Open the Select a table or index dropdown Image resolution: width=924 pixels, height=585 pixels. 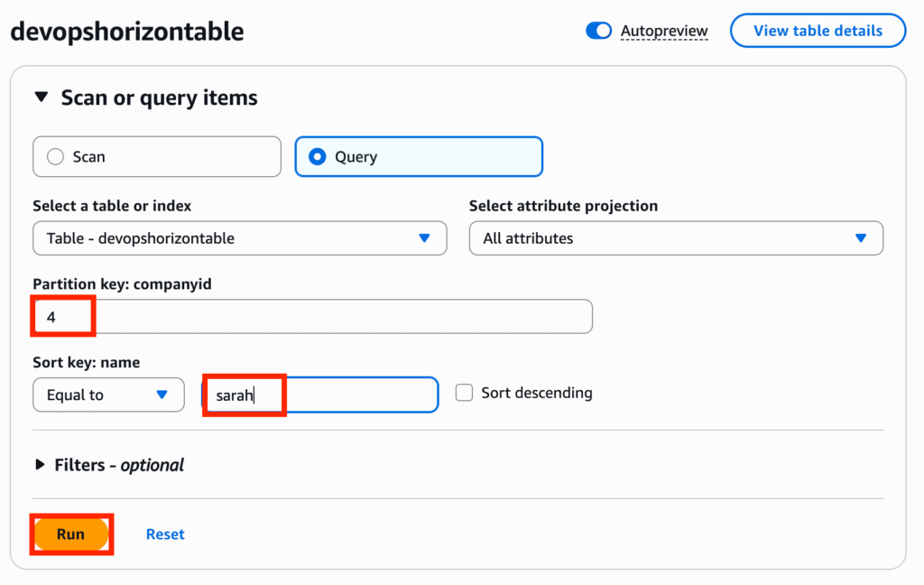pos(240,238)
